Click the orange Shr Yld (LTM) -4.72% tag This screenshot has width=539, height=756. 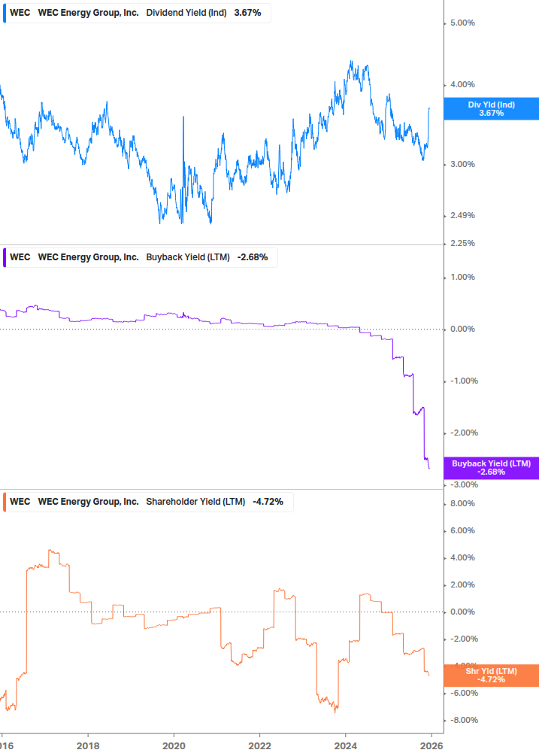click(x=491, y=676)
